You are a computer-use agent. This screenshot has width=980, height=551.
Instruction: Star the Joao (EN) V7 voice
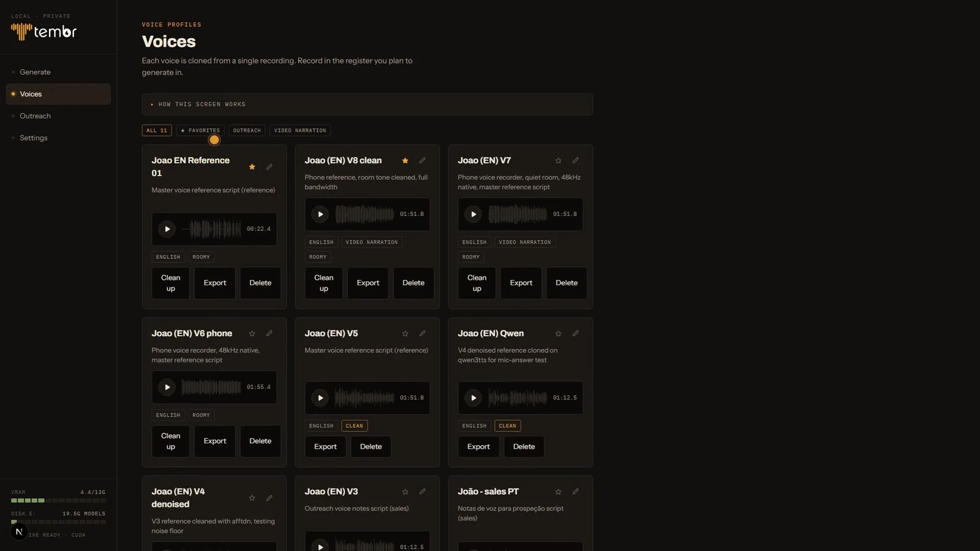tap(558, 160)
